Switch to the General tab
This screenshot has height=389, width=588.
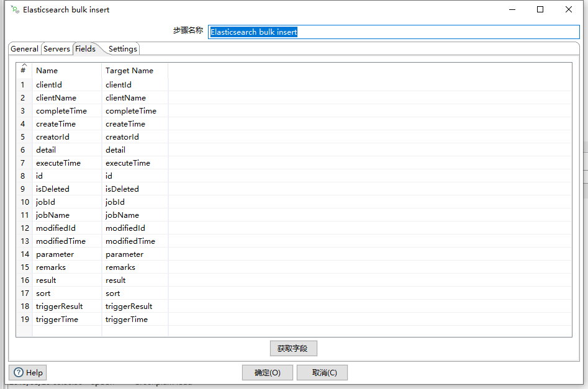point(24,48)
